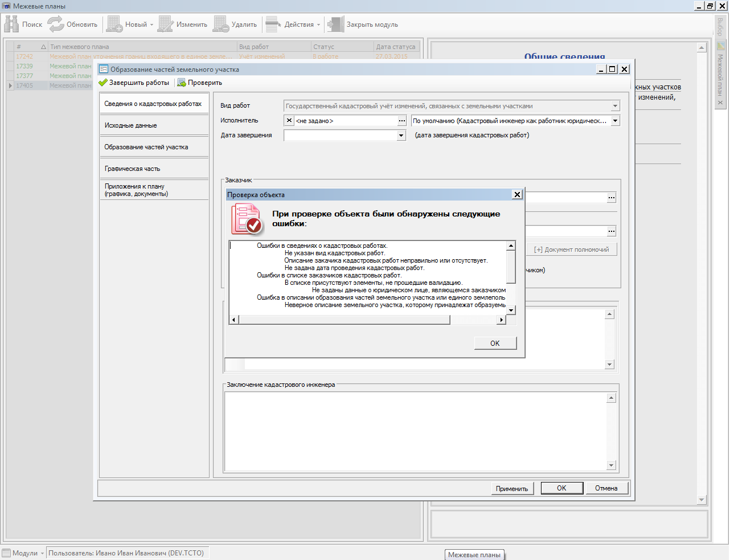Click the Close module (Закрыть модуль) icon
730x560 pixels.
click(336, 24)
